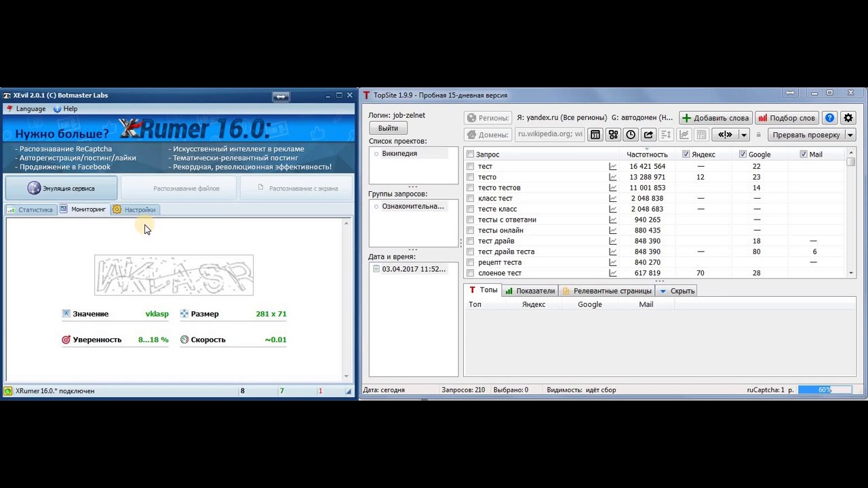
Task: Open Релевантные страницы tab
Action: coord(607,291)
